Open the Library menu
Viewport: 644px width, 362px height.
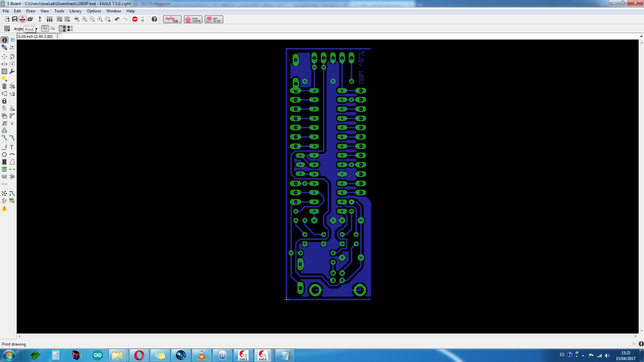pyautogui.click(x=76, y=11)
